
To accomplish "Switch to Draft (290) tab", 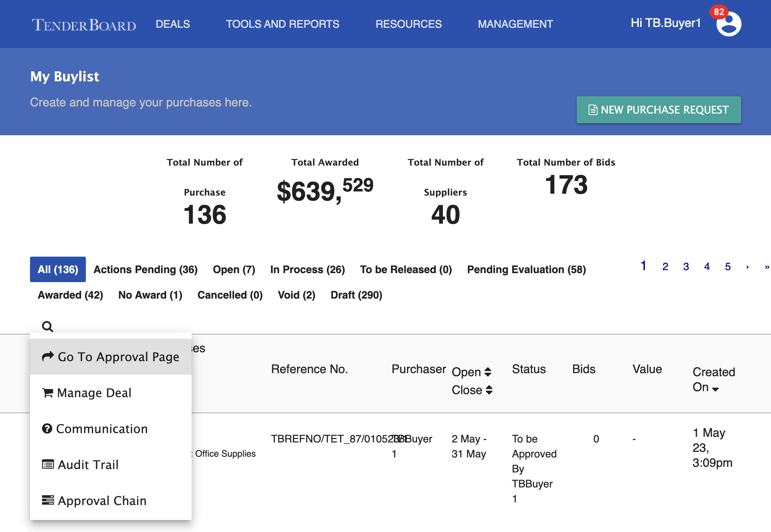I will tap(357, 295).
